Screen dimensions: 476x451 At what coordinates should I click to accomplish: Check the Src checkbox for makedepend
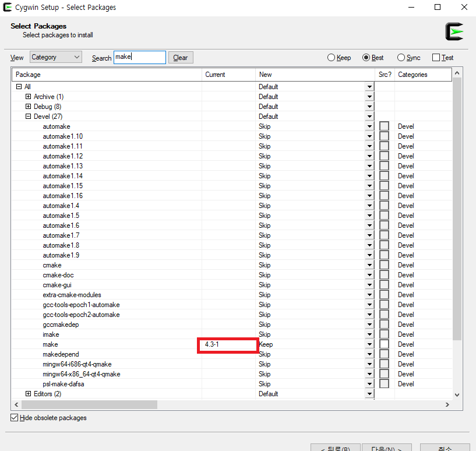tap(385, 354)
